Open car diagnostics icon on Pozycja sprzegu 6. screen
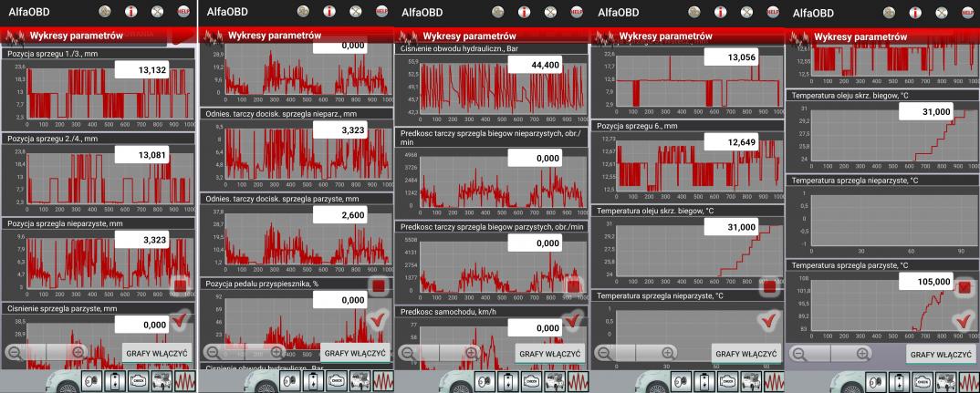Image resolution: width=980 pixels, height=393 pixels. pos(750,380)
